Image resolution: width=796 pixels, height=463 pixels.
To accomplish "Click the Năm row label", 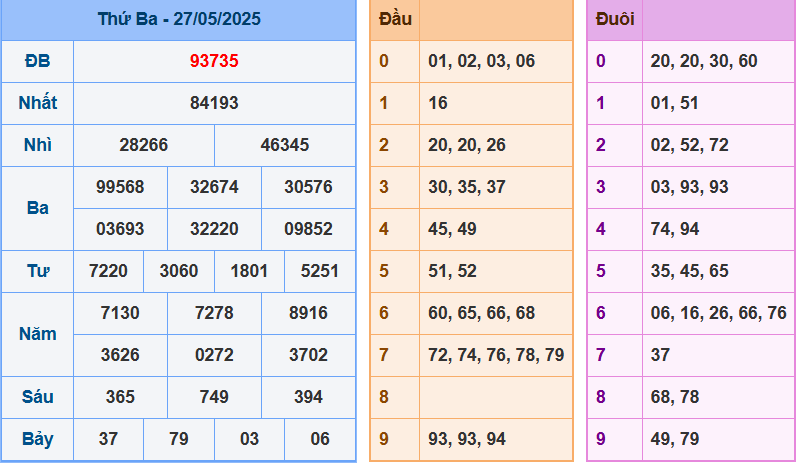I will (x=37, y=334).
